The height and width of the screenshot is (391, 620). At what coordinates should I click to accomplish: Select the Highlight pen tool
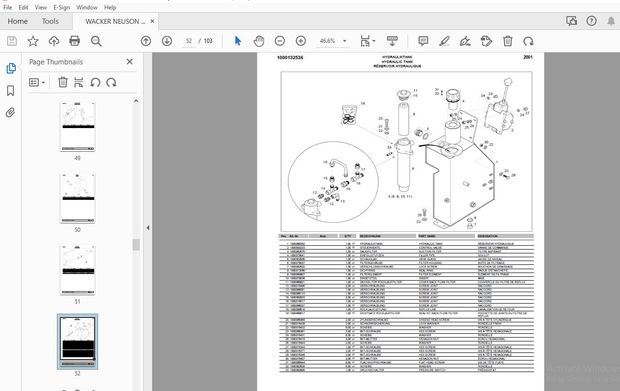click(x=444, y=41)
